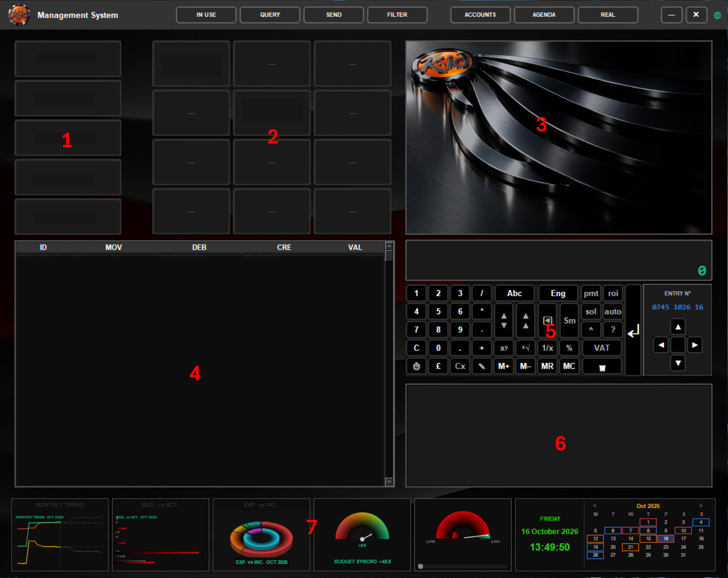Click the REAL button
Image resolution: width=728 pixels, height=578 pixels.
(608, 15)
